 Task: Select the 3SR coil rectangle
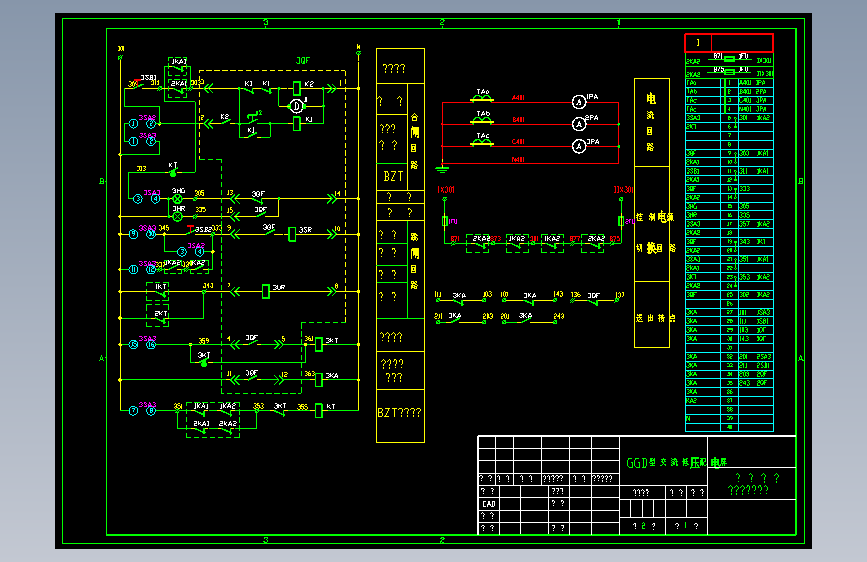[292, 235]
